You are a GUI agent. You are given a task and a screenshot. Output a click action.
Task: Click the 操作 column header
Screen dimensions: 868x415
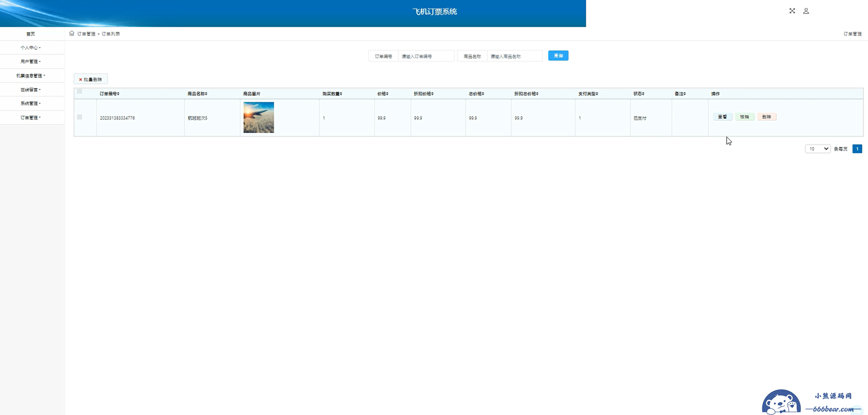[715, 94]
